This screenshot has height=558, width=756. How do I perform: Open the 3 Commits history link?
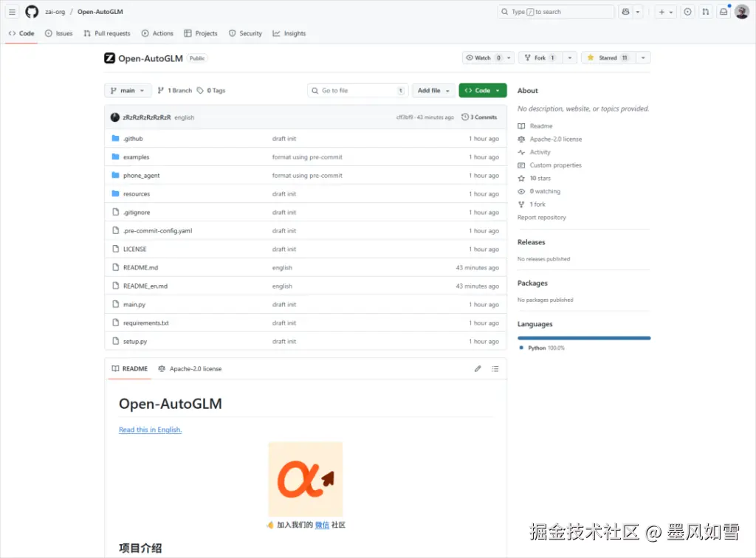pos(479,117)
